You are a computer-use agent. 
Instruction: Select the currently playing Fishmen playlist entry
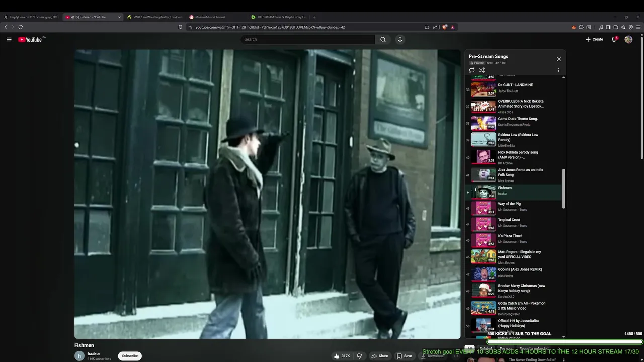514,192
